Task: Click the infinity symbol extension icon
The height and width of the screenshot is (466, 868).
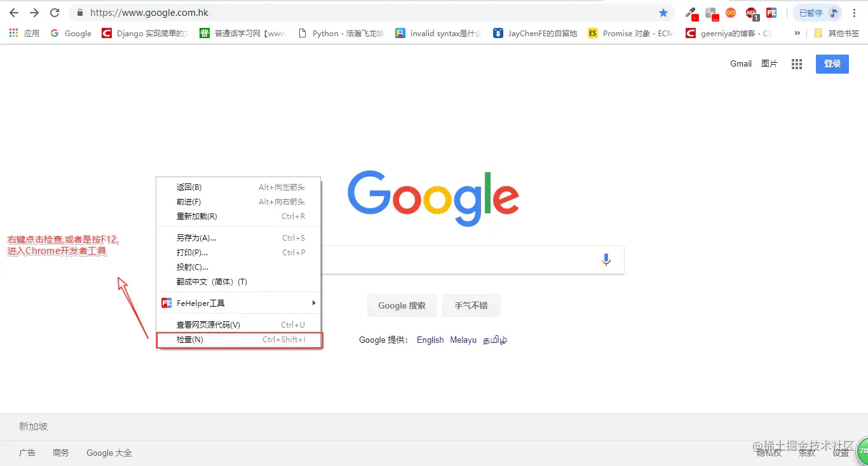Action: pos(731,13)
